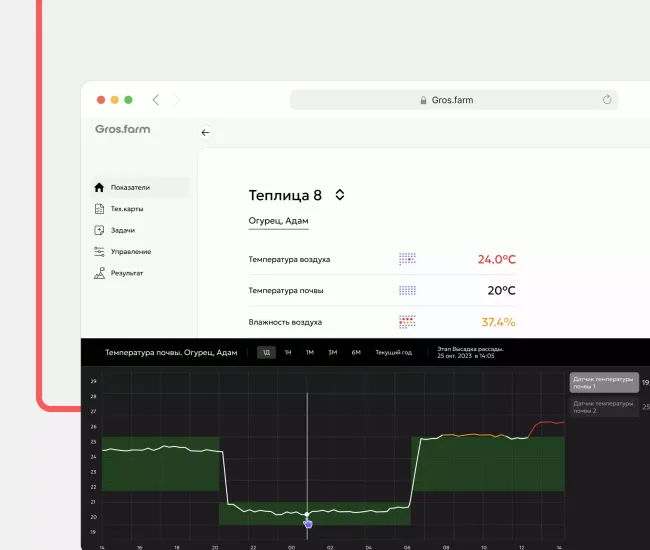Open the dot matrix for Влажность воздуха
The height and width of the screenshot is (550, 650).
tap(407, 322)
